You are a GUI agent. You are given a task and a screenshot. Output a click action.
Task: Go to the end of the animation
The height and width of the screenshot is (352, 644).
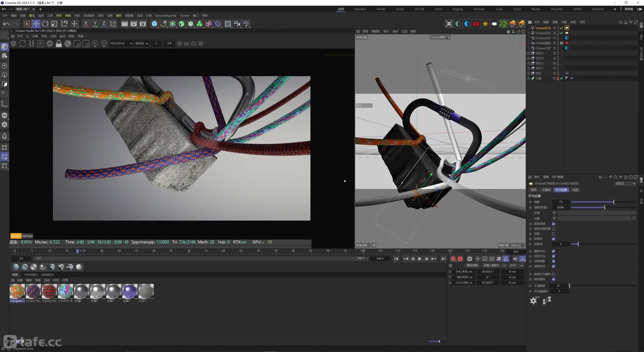(x=443, y=259)
